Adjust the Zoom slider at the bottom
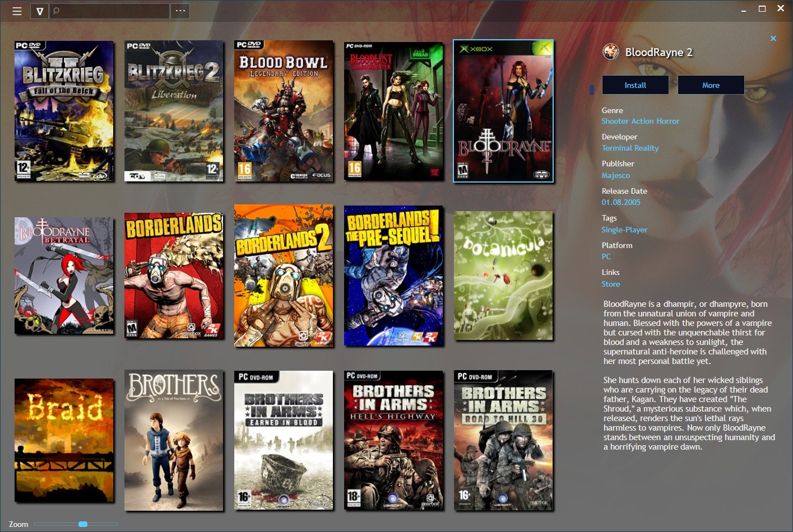Viewport: 793px width, 532px height. [x=83, y=524]
